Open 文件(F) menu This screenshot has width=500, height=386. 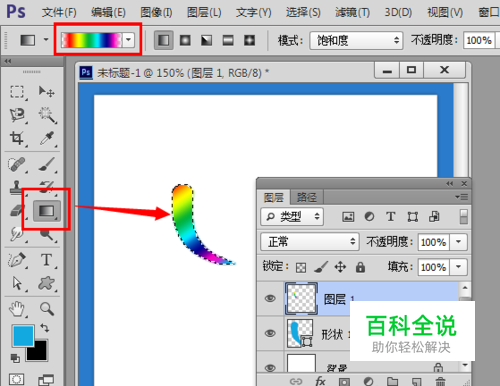tap(59, 13)
